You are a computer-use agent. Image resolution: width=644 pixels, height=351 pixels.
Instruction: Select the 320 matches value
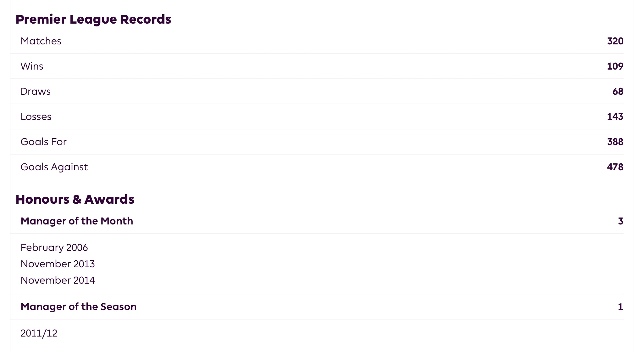[615, 41]
